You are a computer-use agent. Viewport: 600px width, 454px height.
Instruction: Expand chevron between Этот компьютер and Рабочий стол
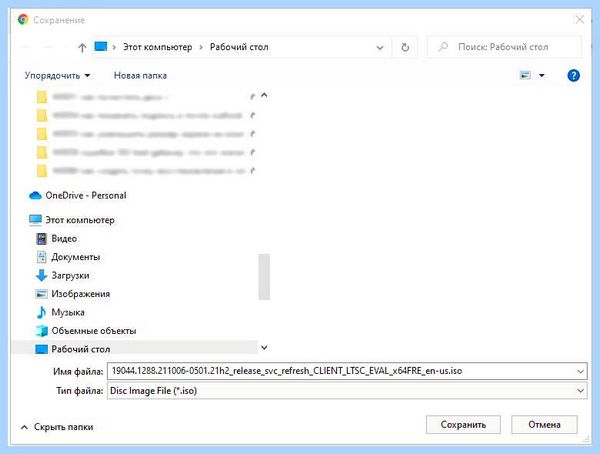tap(201, 47)
